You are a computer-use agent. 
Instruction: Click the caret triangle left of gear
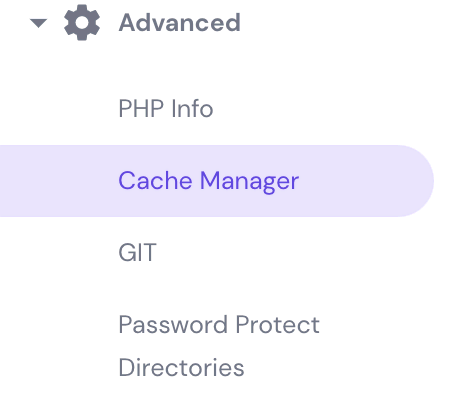(38, 23)
